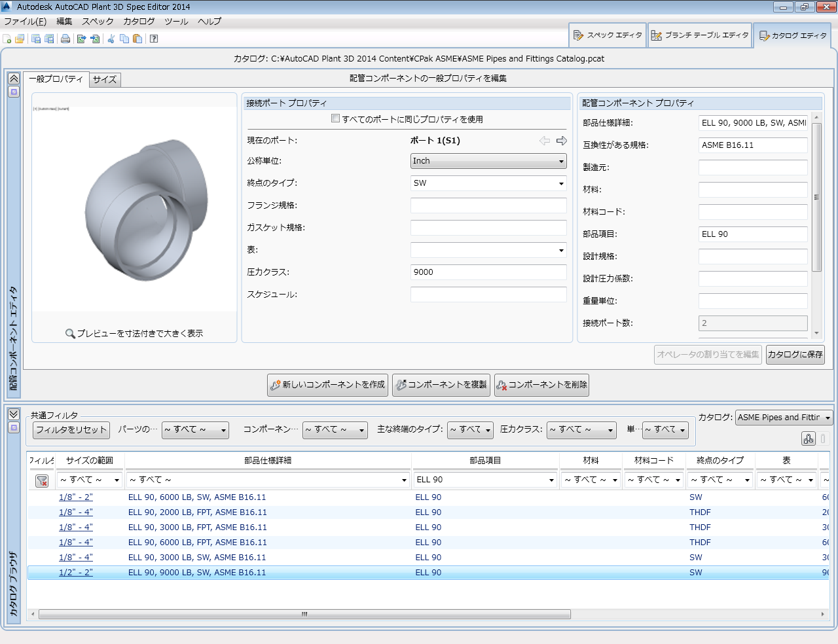The width and height of the screenshot is (838, 644).
Task: Open the ヘルプ menu
Action: (x=209, y=22)
